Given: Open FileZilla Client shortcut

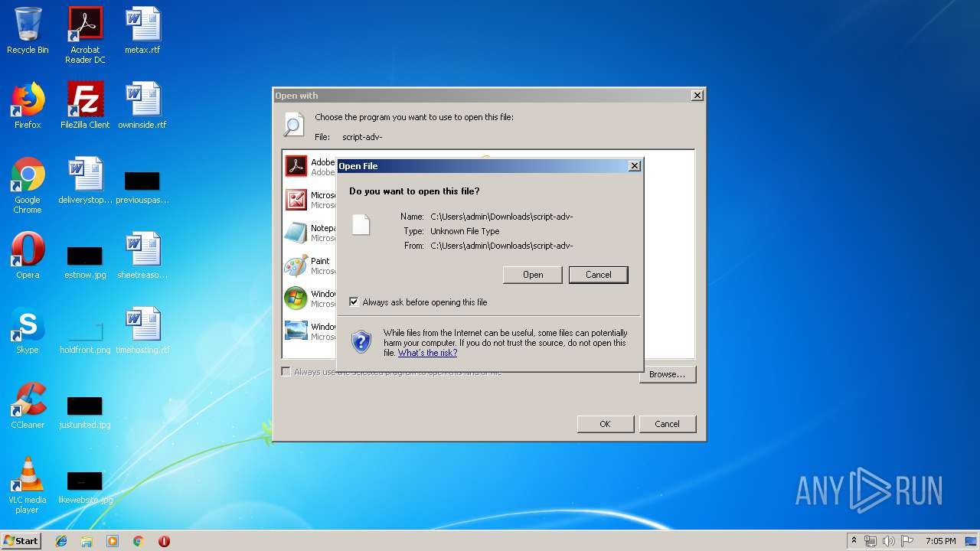Looking at the screenshot, I should [x=85, y=106].
